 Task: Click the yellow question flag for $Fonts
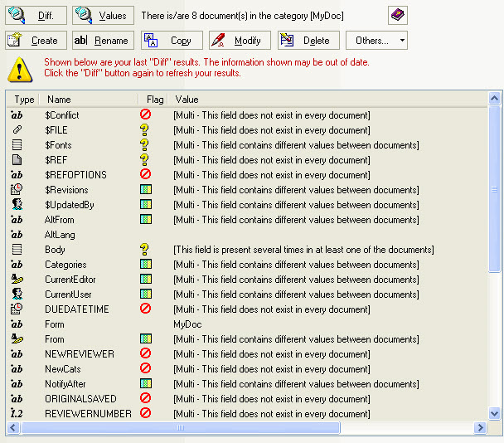pos(145,145)
